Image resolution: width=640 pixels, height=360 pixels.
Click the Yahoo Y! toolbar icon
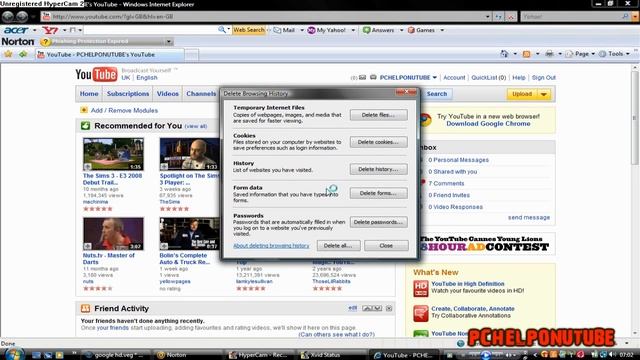click(x=50, y=30)
